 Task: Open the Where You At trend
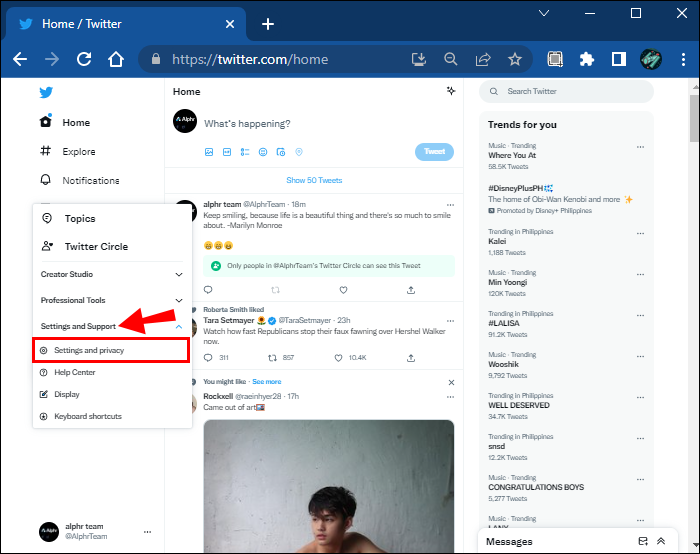pyautogui.click(x=512, y=155)
